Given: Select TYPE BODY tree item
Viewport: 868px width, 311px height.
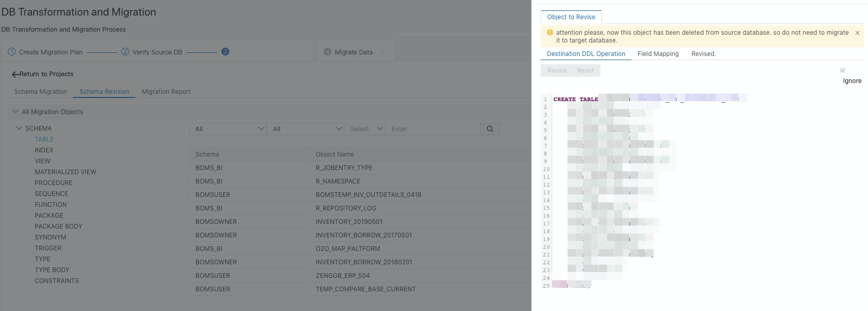Looking at the screenshot, I should click(52, 270).
